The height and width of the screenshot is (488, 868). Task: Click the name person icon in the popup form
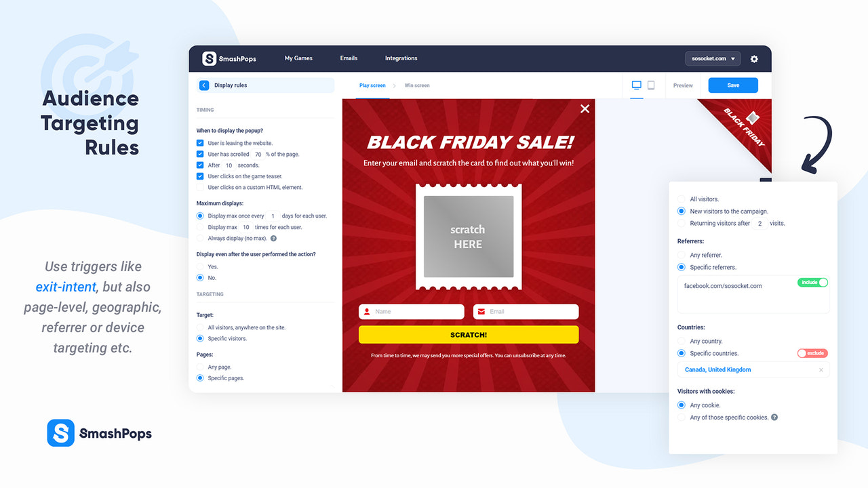tap(367, 311)
